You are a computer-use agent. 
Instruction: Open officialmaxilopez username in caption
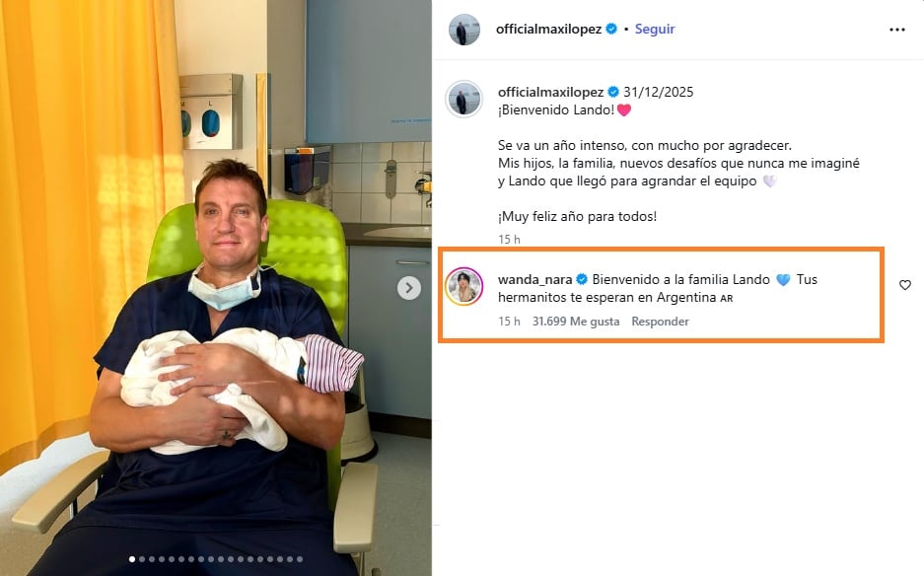(x=550, y=92)
